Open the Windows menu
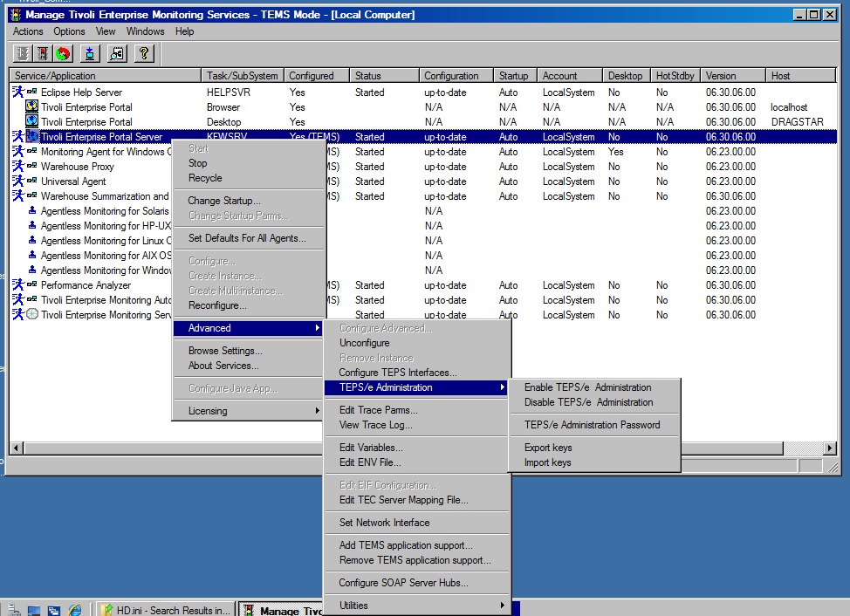The image size is (850, 616). pyautogui.click(x=145, y=31)
